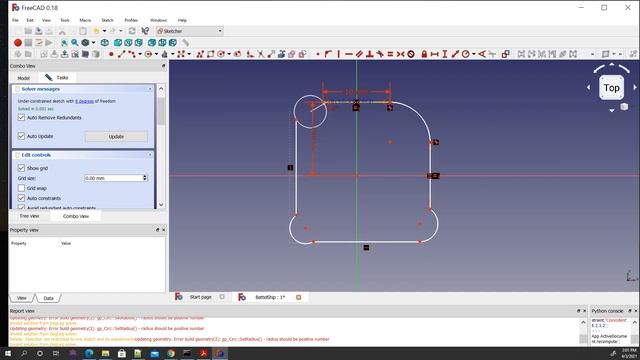Open the arc tools dropdown arrow
Image resolution: width=640 pixels, height=360 pixels.
[140, 54]
